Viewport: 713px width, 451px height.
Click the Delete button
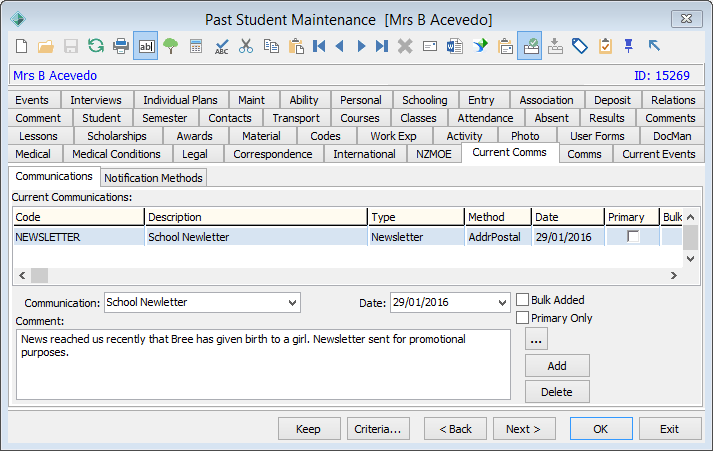pyautogui.click(x=557, y=392)
